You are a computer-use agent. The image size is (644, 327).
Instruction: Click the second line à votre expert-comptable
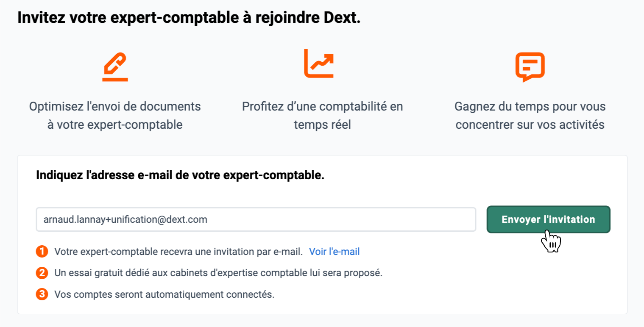pyautogui.click(x=115, y=125)
